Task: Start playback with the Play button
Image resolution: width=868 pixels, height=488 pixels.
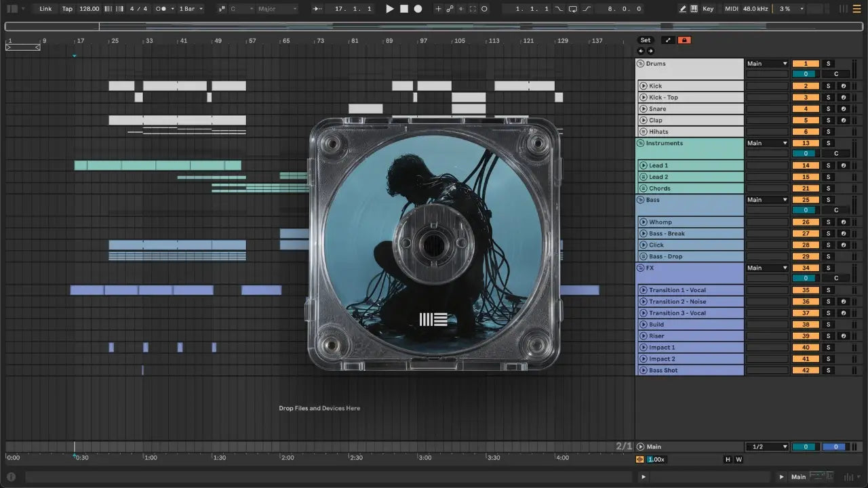Action: 389,9
